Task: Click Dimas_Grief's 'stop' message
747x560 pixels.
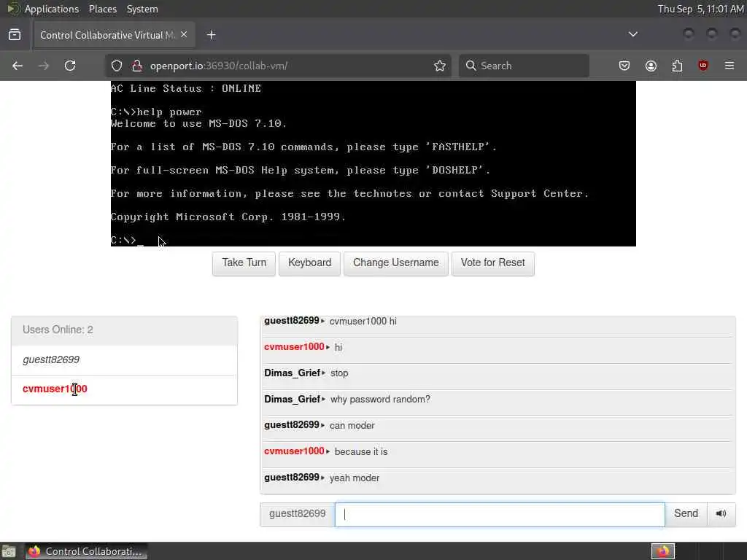Action: [339, 373]
